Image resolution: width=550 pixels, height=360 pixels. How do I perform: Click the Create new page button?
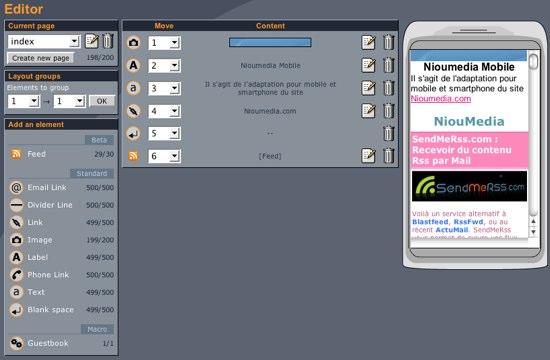pyautogui.click(x=41, y=58)
